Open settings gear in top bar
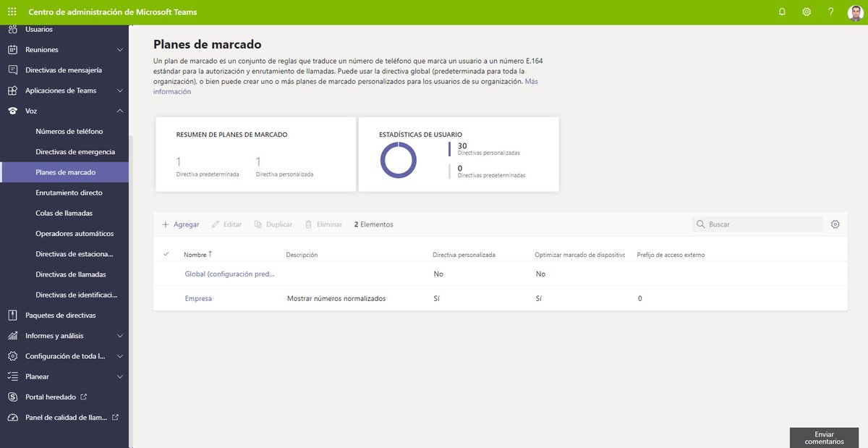Image resolution: width=868 pixels, height=448 pixels. [x=807, y=12]
